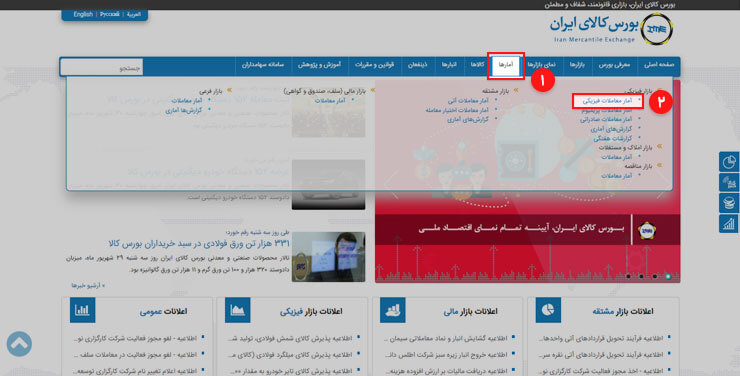Open the آمارها menu tab
Image resolution: width=740 pixels, height=376 pixels.
(506, 66)
